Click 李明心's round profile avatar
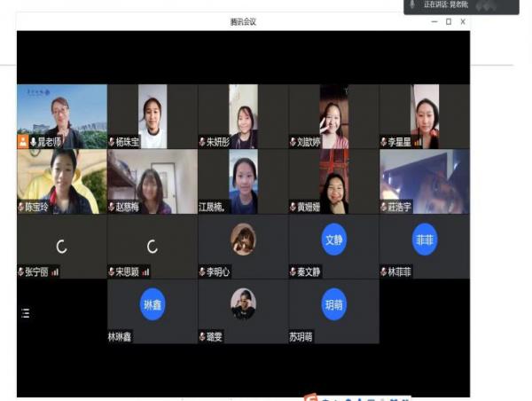 click(x=243, y=239)
